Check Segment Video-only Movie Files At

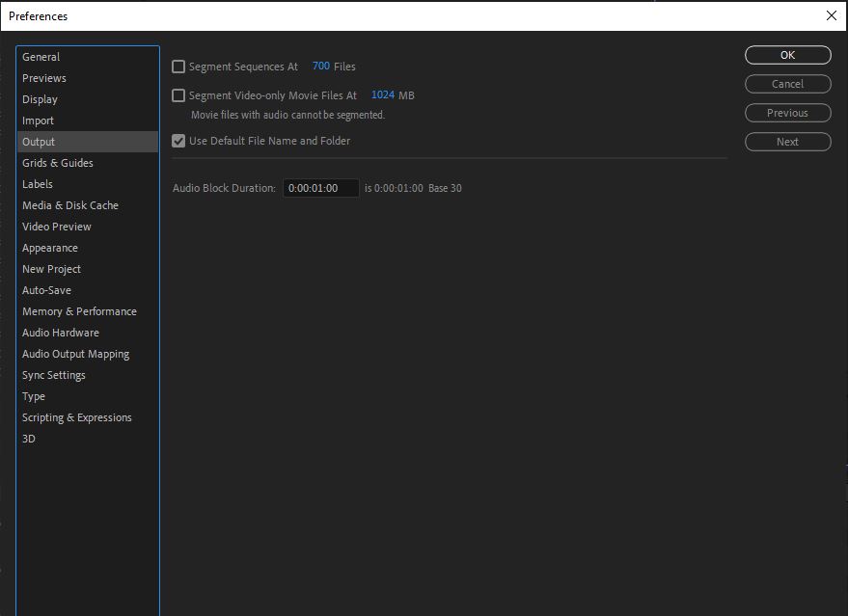[x=178, y=95]
